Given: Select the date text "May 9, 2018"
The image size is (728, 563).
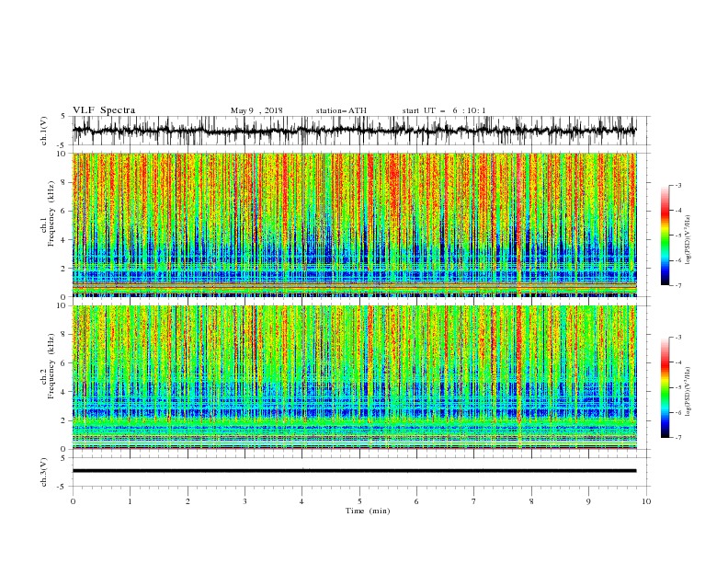Looking at the screenshot, I should click(256, 110).
